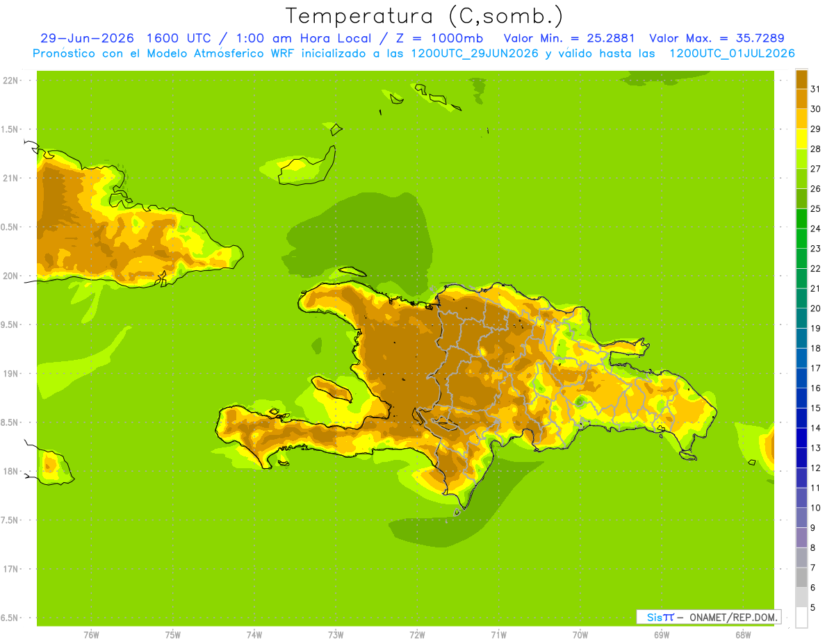Pick the dark blue swatch between legend 13 and 14

click(x=801, y=438)
